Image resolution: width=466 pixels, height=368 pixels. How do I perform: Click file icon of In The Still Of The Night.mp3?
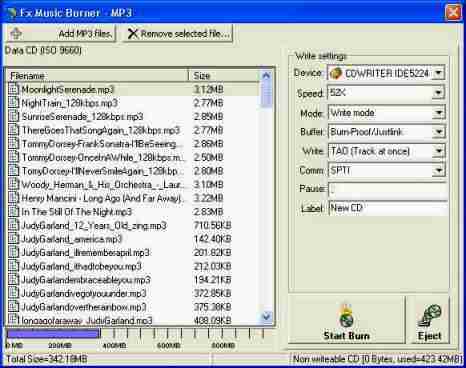point(14,212)
